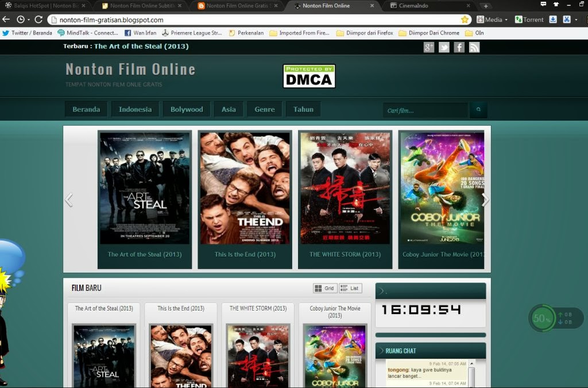Click the Cari film search field
The image size is (588, 388).
tap(425, 110)
